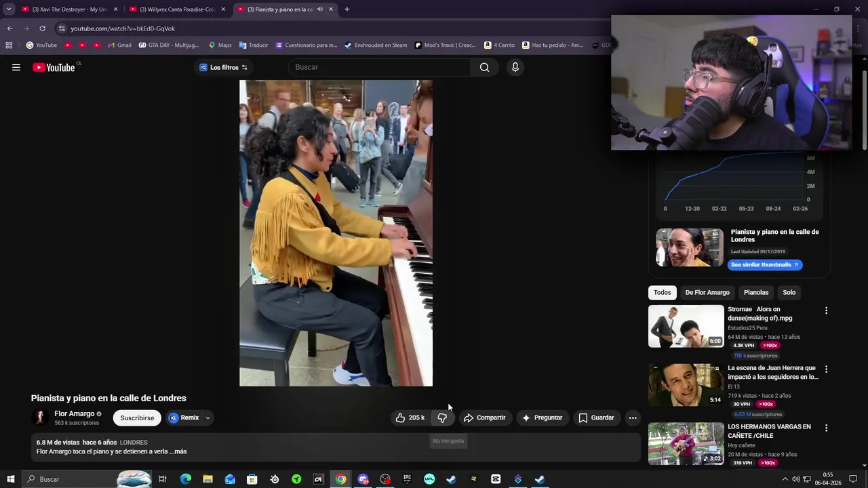Select the Todos filter chip

[x=662, y=292]
